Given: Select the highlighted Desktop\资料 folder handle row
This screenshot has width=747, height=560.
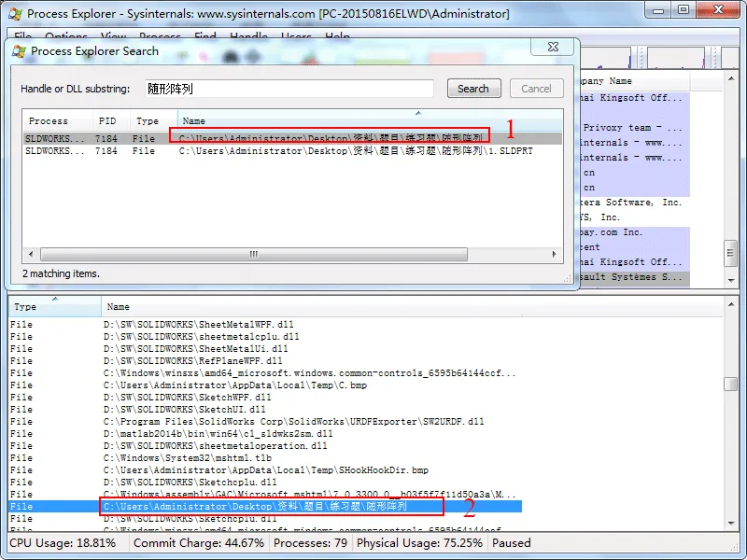Looking at the screenshot, I should point(265,507).
